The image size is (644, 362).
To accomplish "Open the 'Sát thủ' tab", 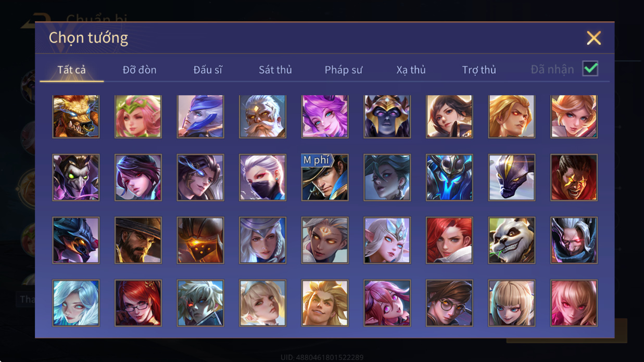I will click(x=275, y=70).
